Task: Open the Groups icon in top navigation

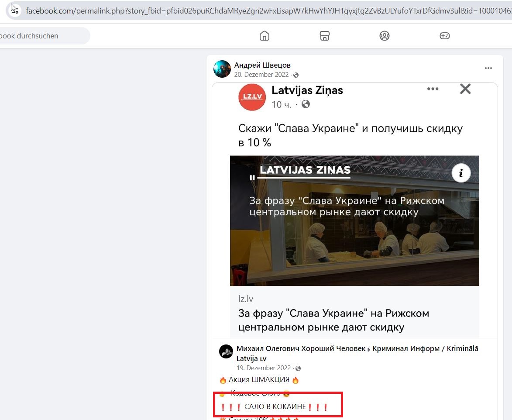Action: tap(384, 36)
